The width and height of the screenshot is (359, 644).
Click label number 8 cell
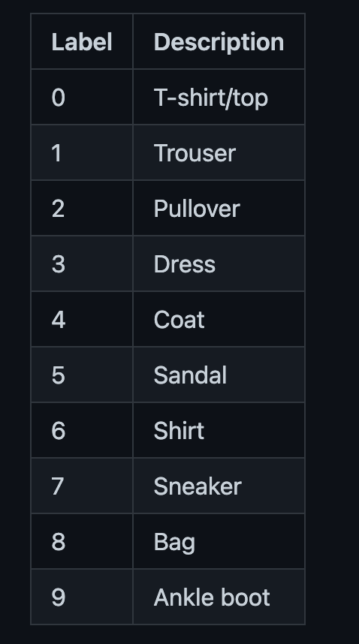click(x=82, y=541)
